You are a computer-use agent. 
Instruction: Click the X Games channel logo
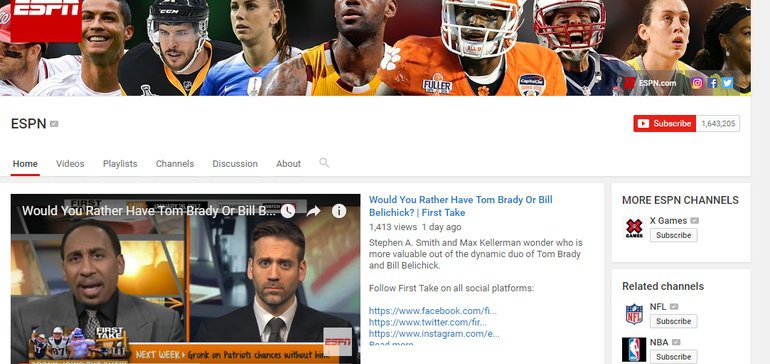point(634,229)
